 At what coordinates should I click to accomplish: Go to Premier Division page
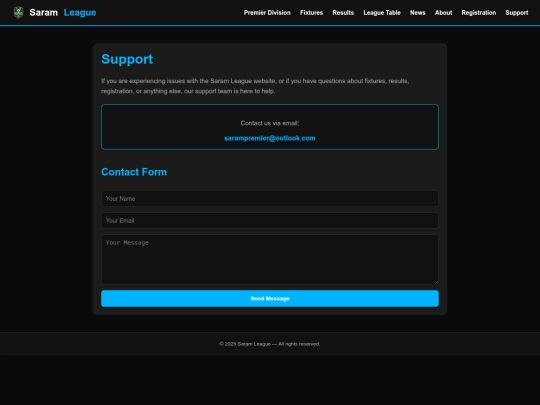[267, 13]
